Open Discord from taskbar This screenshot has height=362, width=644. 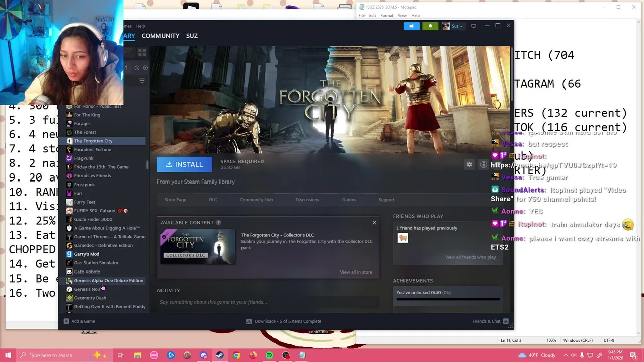(204, 355)
